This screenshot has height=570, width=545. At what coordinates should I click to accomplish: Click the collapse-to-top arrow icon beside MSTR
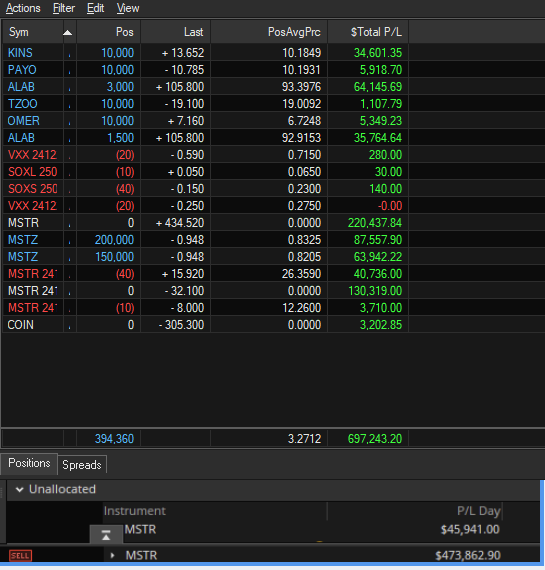click(x=106, y=535)
